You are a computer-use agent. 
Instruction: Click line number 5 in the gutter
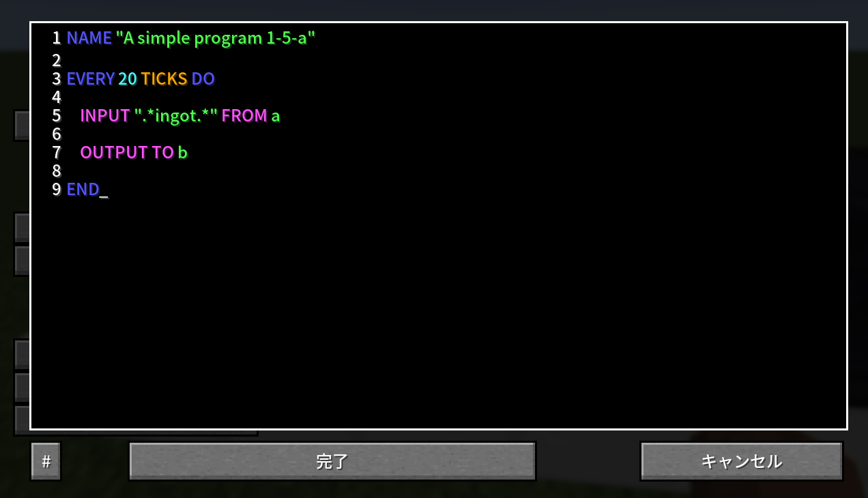pos(56,116)
